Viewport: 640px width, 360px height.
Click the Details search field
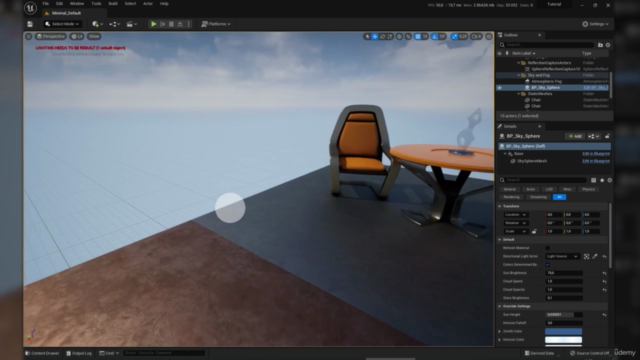click(x=543, y=180)
